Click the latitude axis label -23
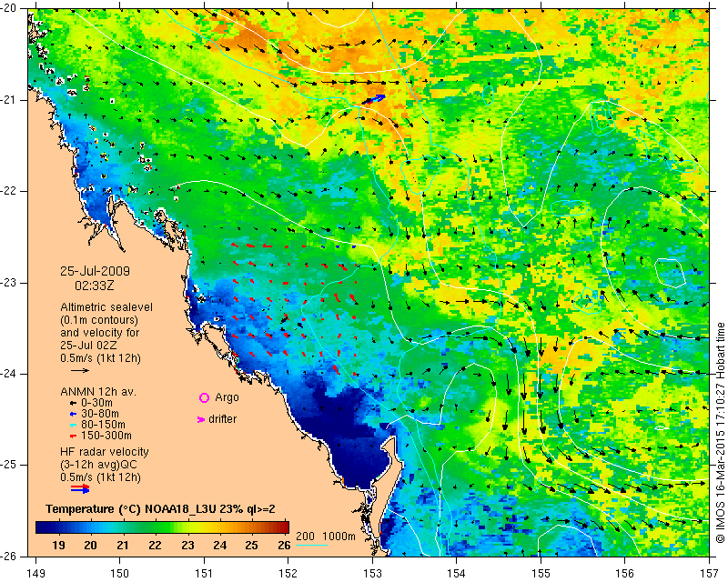The image size is (728, 582). point(9,283)
